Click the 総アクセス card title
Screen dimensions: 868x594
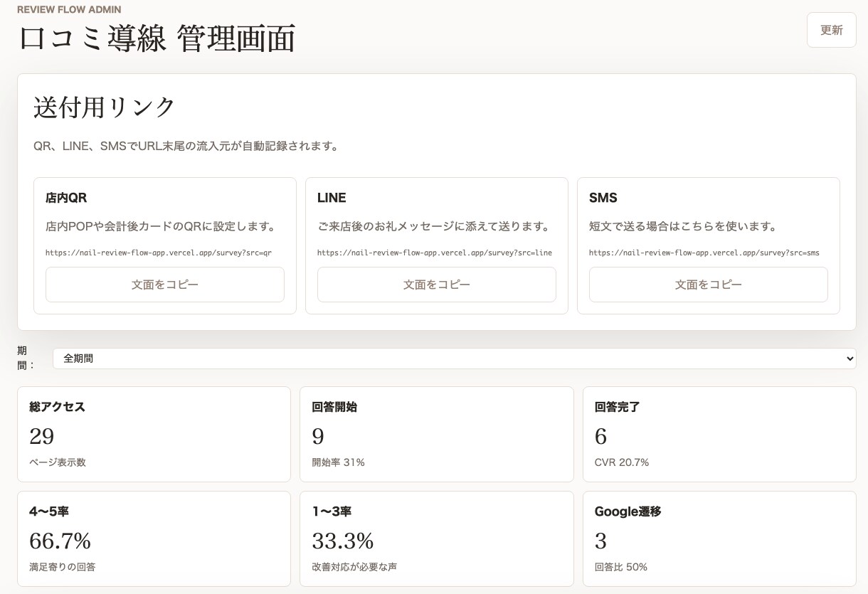58,407
